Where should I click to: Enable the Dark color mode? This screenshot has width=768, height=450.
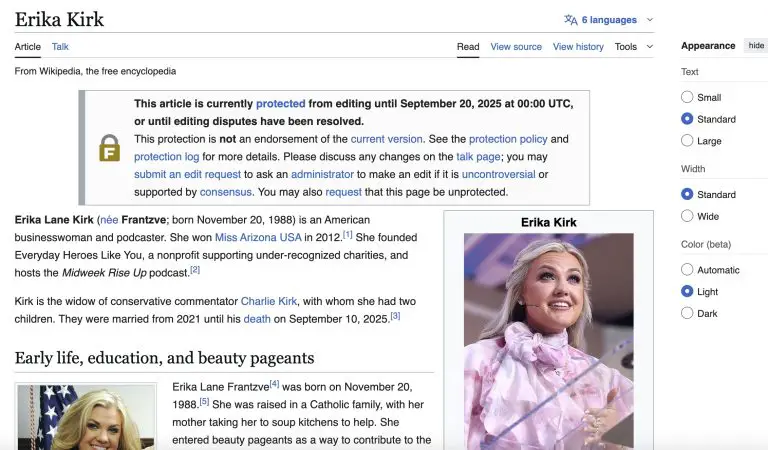click(687, 313)
